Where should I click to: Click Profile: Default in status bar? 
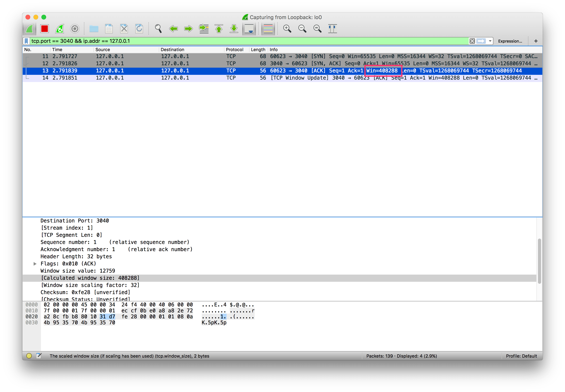tap(521, 356)
